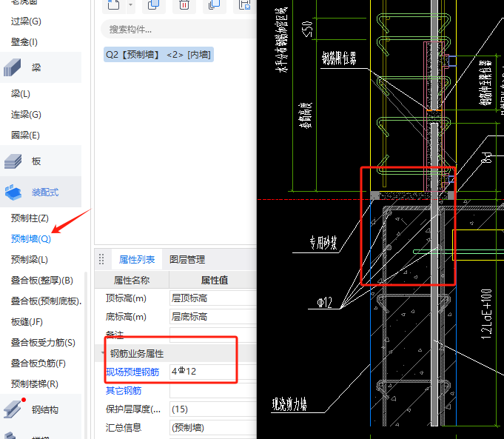Select 壁龛(I) in the component tree
This screenshot has height=439, width=504.
[x=24, y=41]
